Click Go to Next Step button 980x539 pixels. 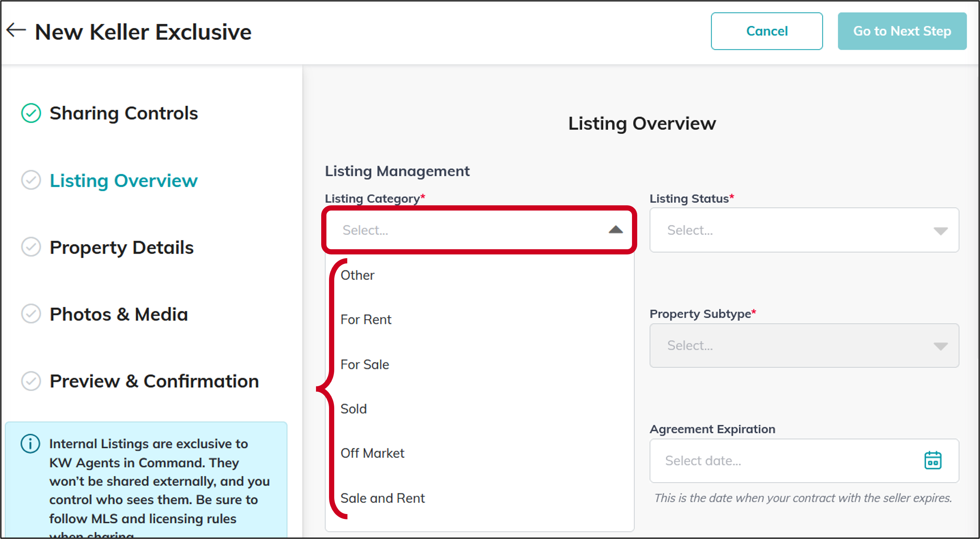click(x=902, y=31)
